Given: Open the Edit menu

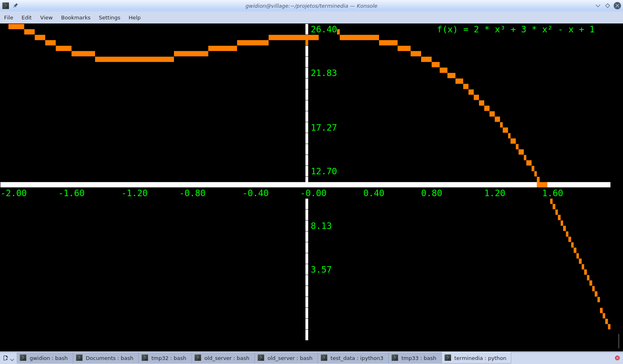Looking at the screenshot, I should [x=26, y=17].
